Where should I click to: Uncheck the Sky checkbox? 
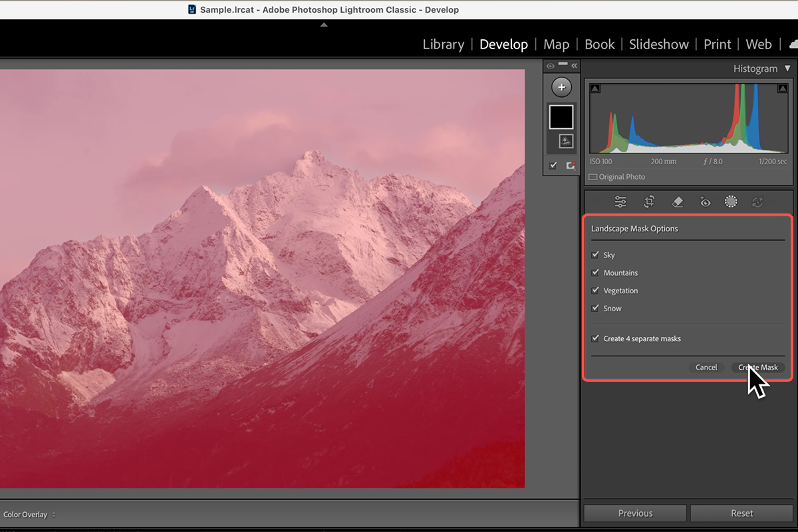pos(595,255)
